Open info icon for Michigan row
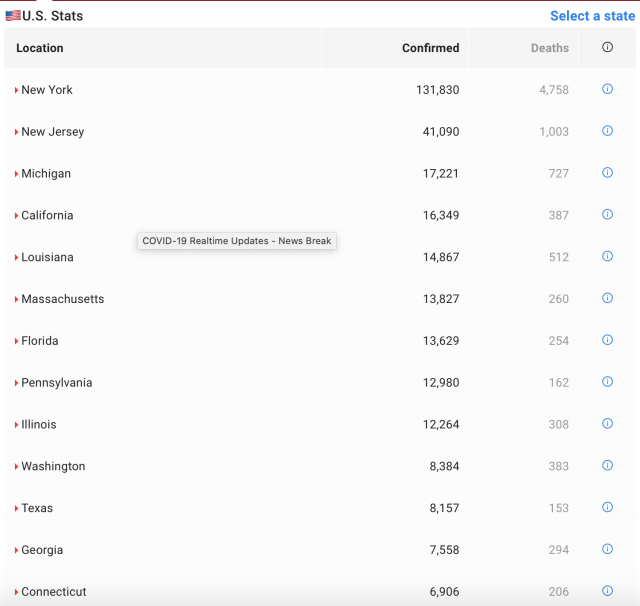Screen dimensions: 640x606 click(607, 173)
